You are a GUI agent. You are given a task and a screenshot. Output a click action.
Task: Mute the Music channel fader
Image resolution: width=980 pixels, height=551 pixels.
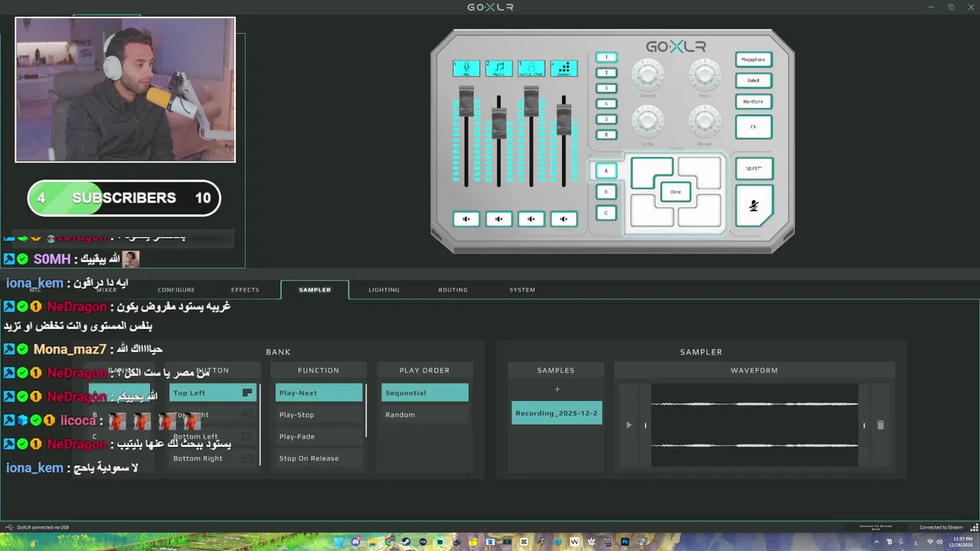[x=498, y=219]
